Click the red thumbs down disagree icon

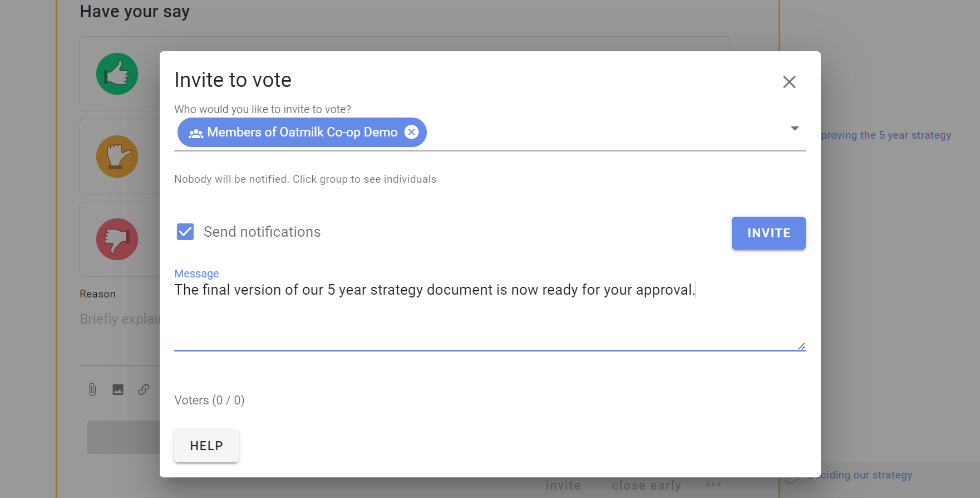(x=117, y=239)
